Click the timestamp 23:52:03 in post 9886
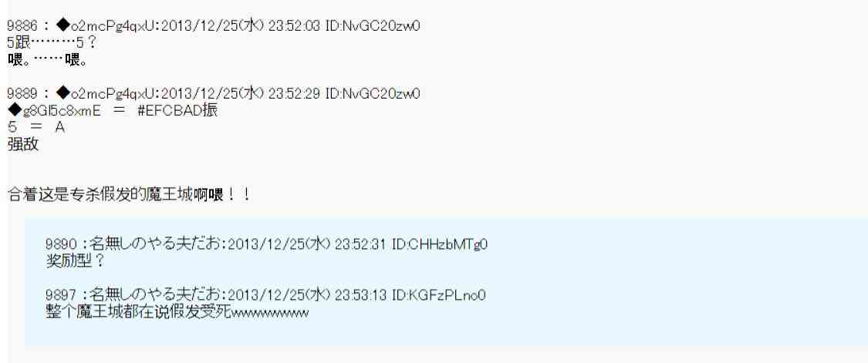The height and width of the screenshot is (363, 868). tap(294, 25)
